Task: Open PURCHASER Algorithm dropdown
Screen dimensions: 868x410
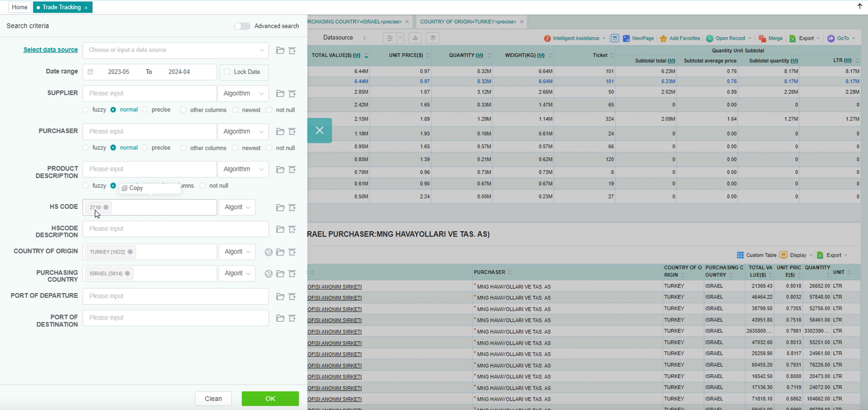Action: tap(243, 131)
